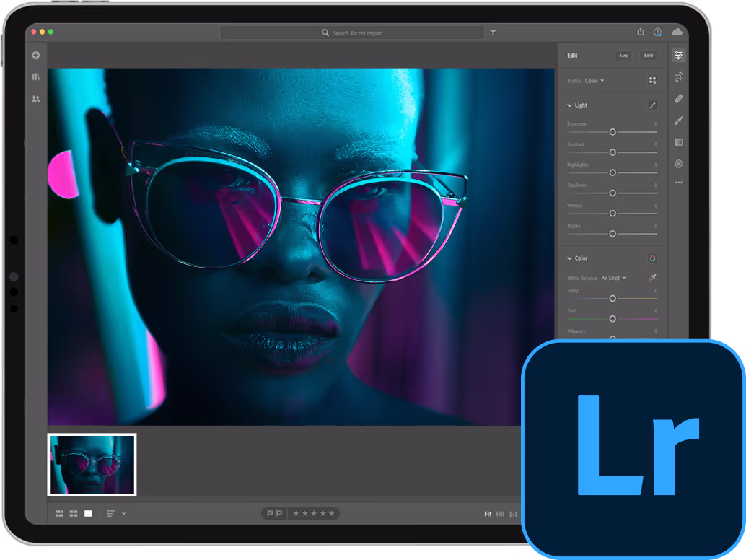Select the Linear Gradient tool
Viewport: 746px width, 560px height.
click(x=678, y=142)
